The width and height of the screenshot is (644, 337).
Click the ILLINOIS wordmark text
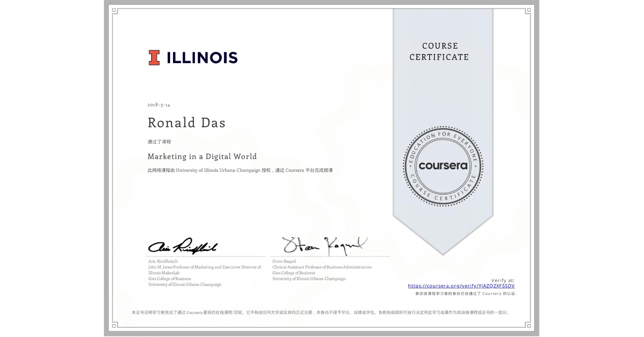point(202,58)
